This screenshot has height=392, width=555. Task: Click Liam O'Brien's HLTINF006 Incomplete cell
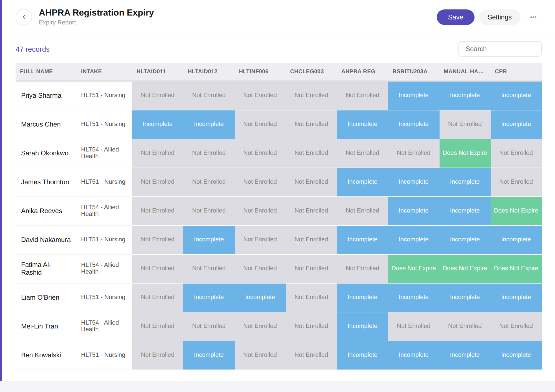pyautogui.click(x=260, y=297)
